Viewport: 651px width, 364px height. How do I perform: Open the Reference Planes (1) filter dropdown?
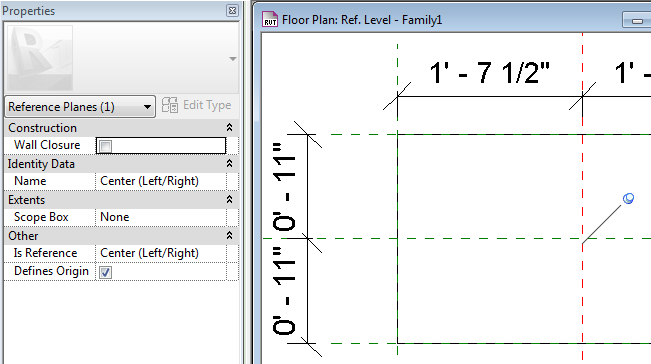point(80,107)
